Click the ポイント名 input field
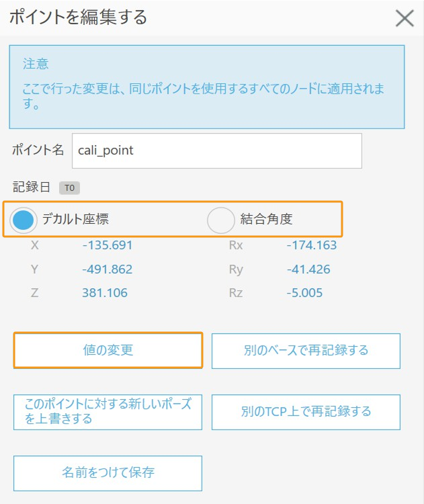This screenshot has height=504, width=424. tap(216, 151)
